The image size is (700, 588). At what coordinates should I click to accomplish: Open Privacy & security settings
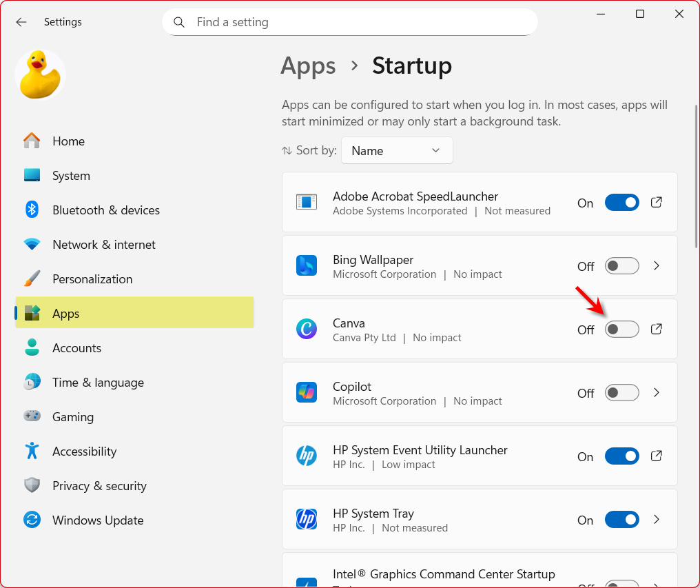134,485
